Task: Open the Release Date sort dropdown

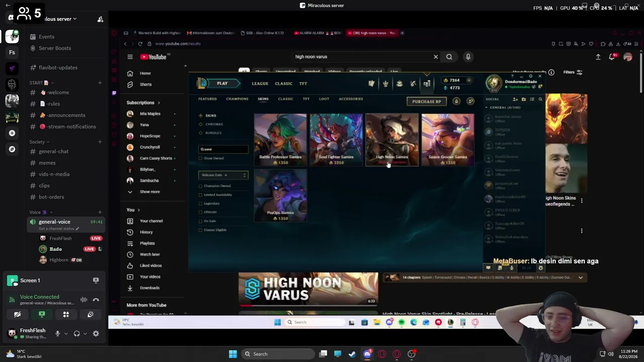Action: pyautogui.click(x=223, y=175)
